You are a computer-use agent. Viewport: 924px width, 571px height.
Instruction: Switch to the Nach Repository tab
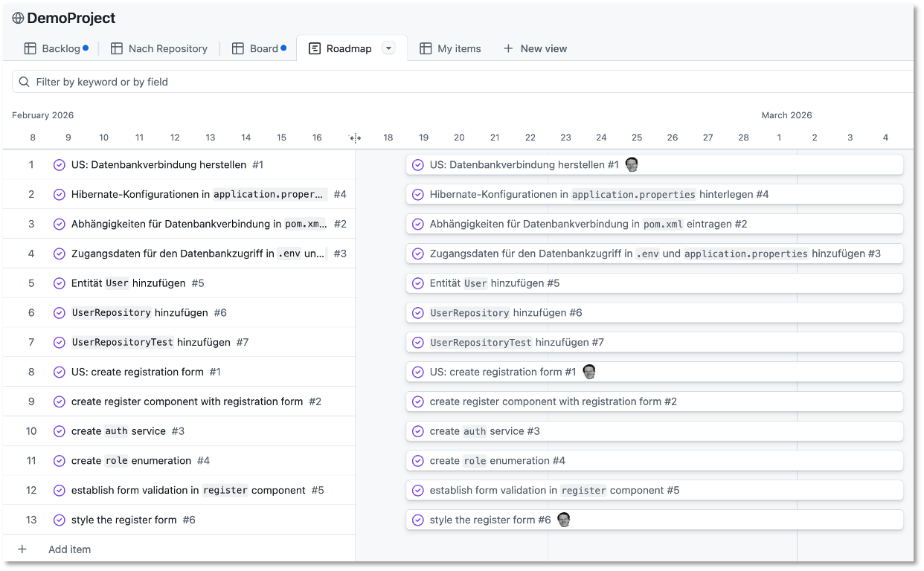pyautogui.click(x=159, y=48)
